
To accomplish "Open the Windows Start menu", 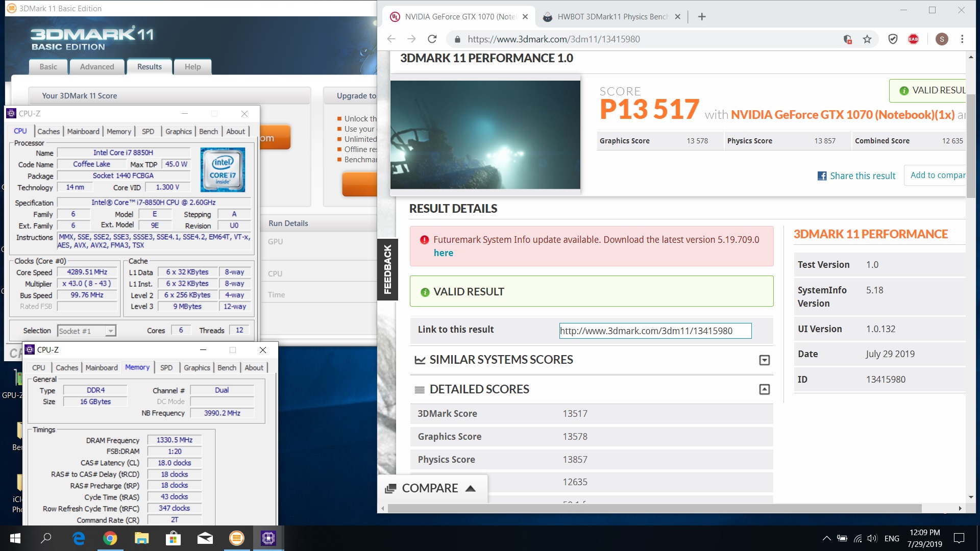I will [x=15, y=538].
